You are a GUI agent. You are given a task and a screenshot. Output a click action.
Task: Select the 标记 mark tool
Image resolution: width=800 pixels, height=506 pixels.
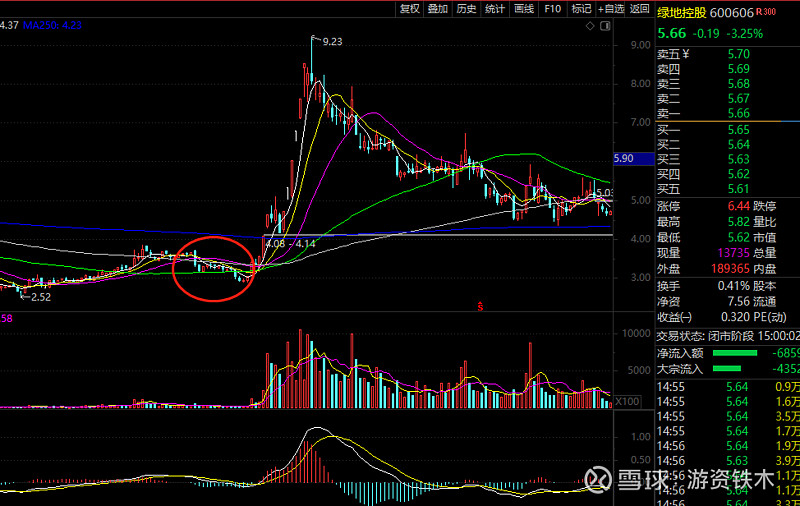tap(581, 9)
